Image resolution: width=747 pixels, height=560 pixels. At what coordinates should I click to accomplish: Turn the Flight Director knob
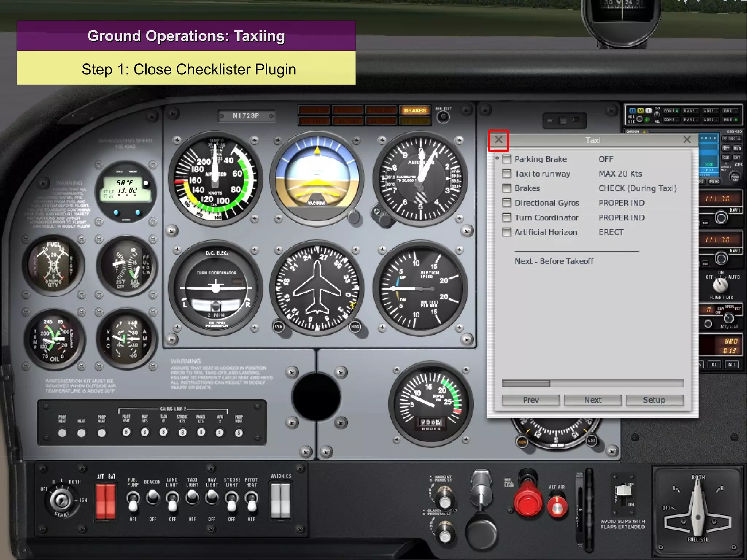(x=720, y=285)
